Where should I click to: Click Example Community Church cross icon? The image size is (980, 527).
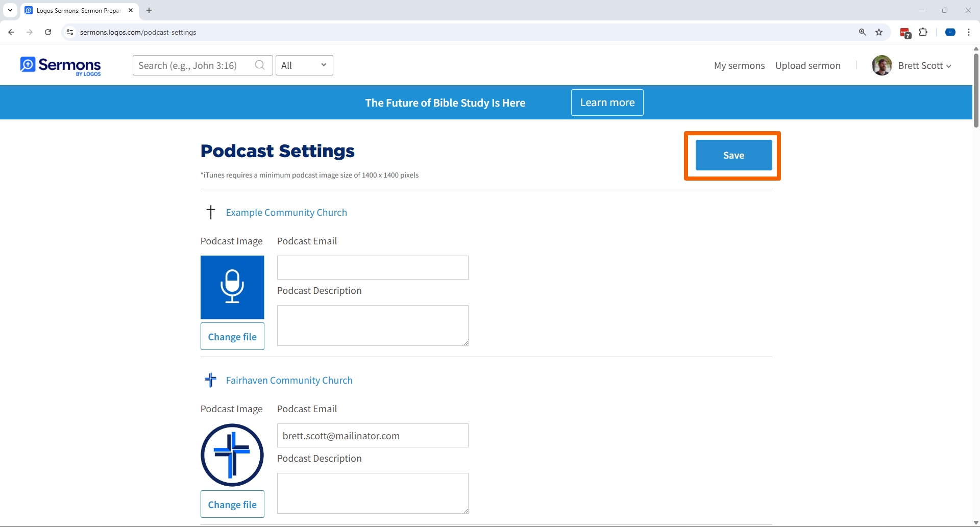click(210, 212)
